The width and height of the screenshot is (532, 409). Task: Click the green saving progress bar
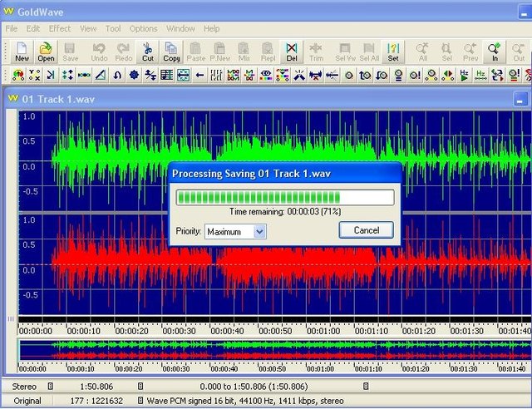285,198
